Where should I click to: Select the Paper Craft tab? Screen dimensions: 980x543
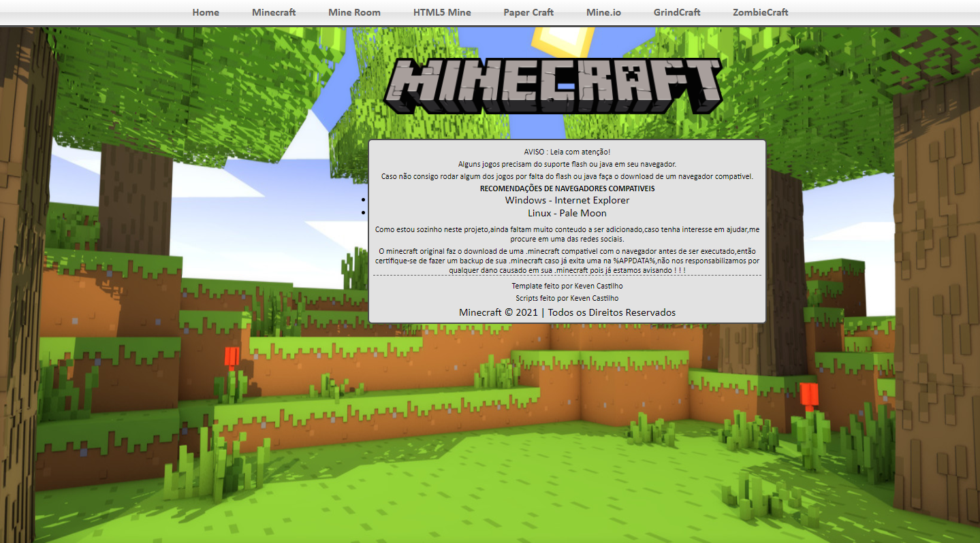coord(528,12)
